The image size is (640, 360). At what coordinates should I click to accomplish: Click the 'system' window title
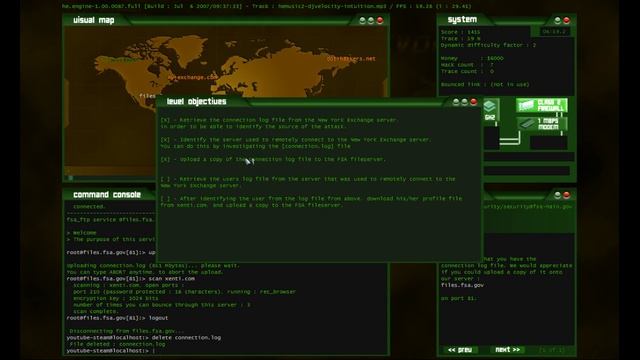tap(462, 20)
